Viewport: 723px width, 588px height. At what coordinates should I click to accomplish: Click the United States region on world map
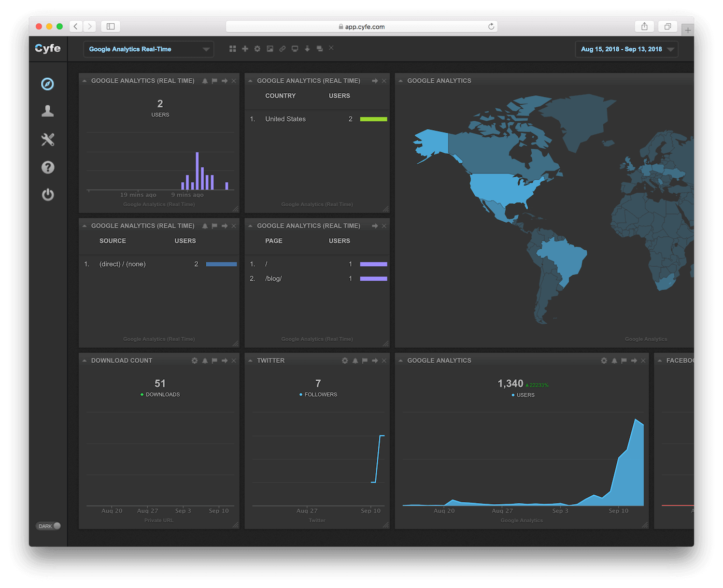[500, 189]
